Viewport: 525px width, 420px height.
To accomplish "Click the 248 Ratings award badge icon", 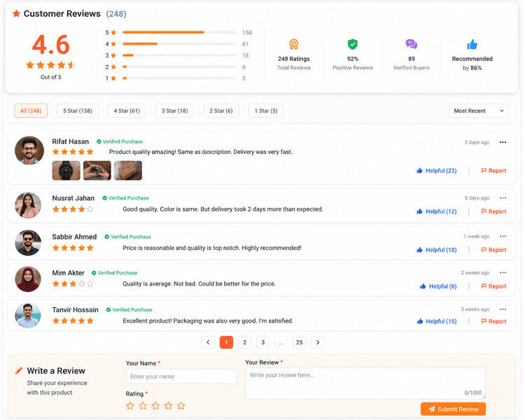I will [x=293, y=44].
